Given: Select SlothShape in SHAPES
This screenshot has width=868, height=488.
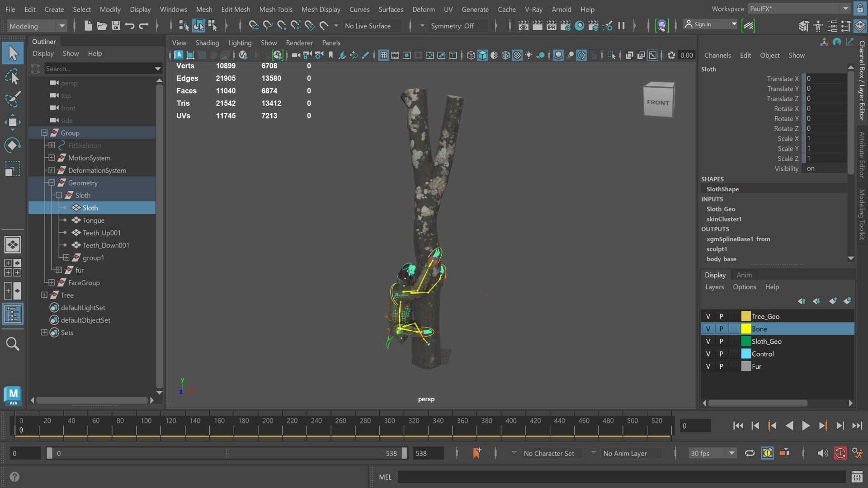Looking at the screenshot, I should click(x=722, y=189).
